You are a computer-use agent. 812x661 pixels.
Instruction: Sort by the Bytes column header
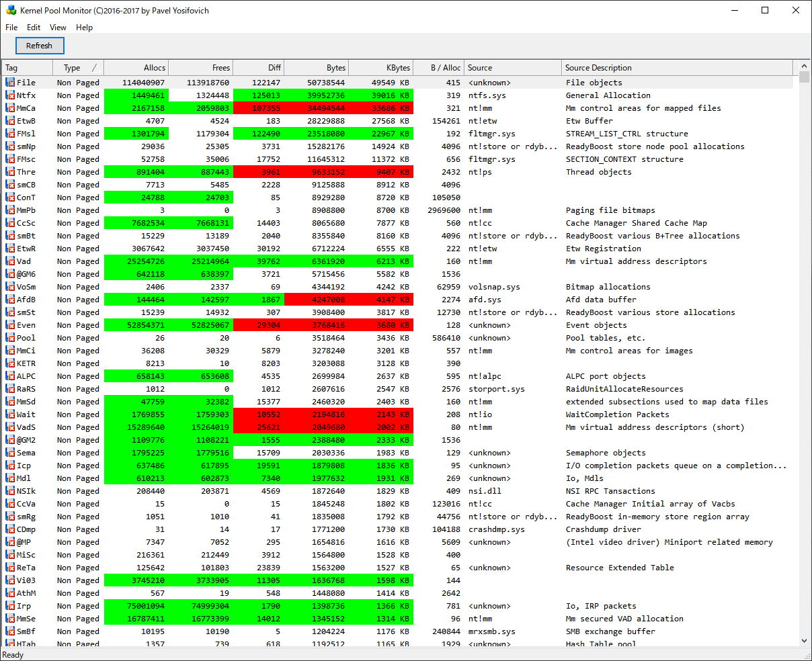click(317, 68)
